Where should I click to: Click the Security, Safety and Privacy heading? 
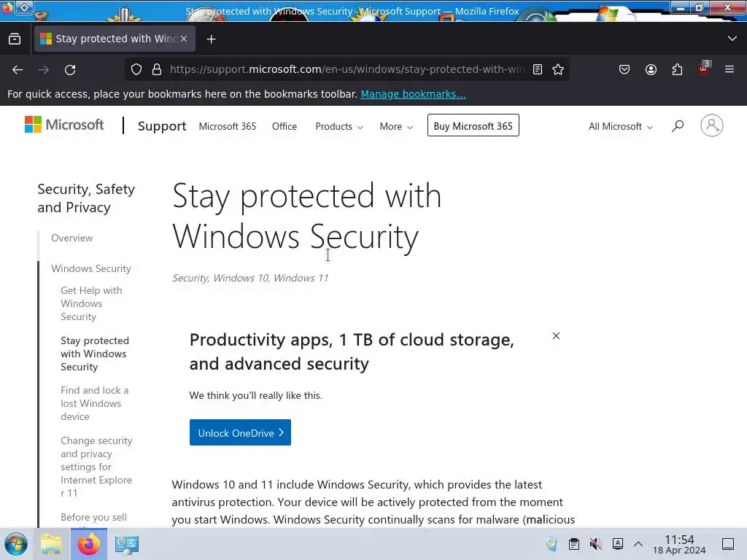(x=86, y=198)
